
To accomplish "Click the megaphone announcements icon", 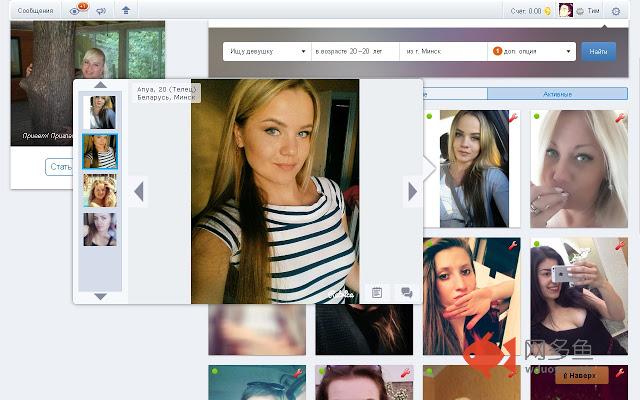I will 101,11.
